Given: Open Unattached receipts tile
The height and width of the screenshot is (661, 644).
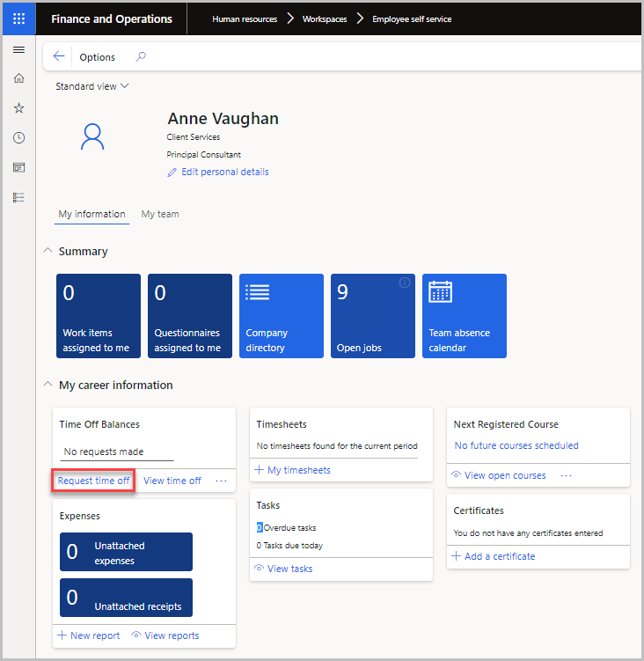Looking at the screenshot, I should coord(126,598).
